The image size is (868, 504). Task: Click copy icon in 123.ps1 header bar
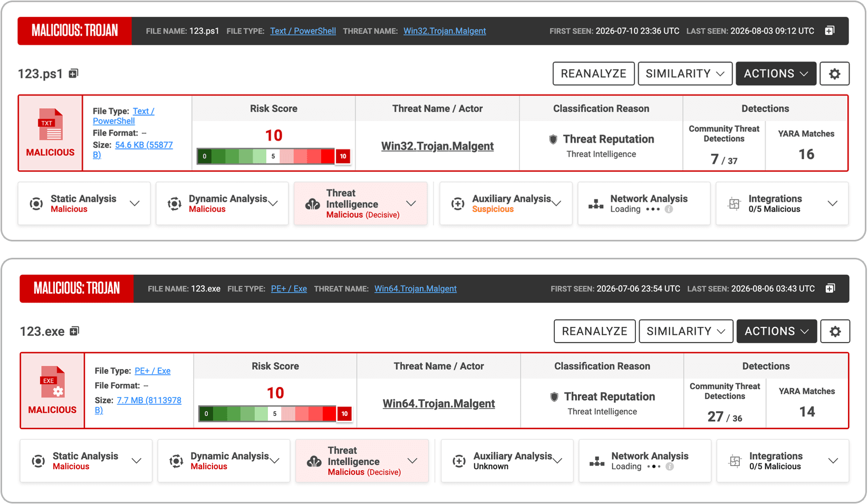pos(830,31)
